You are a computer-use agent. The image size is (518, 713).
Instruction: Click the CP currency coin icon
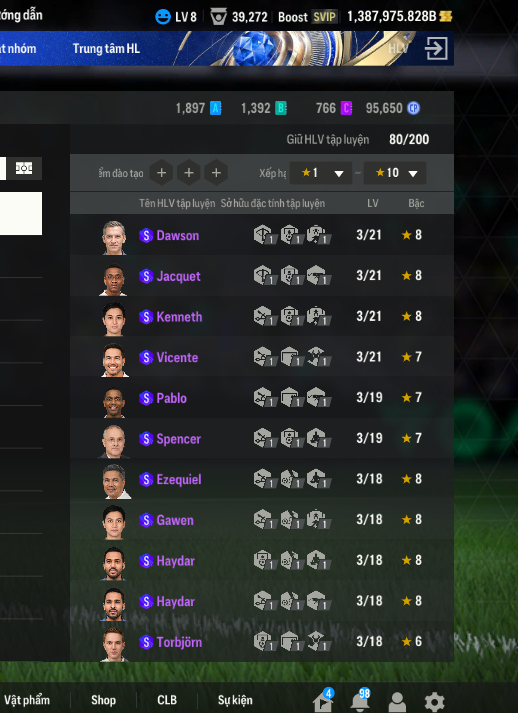413,108
